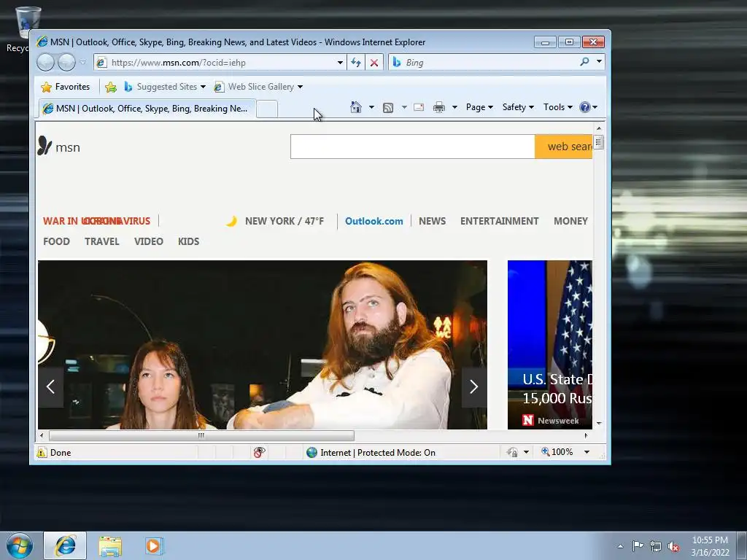This screenshot has width=747, height=560.
Task: Click the MSN web search input field
Action: (x=413, y=147)
